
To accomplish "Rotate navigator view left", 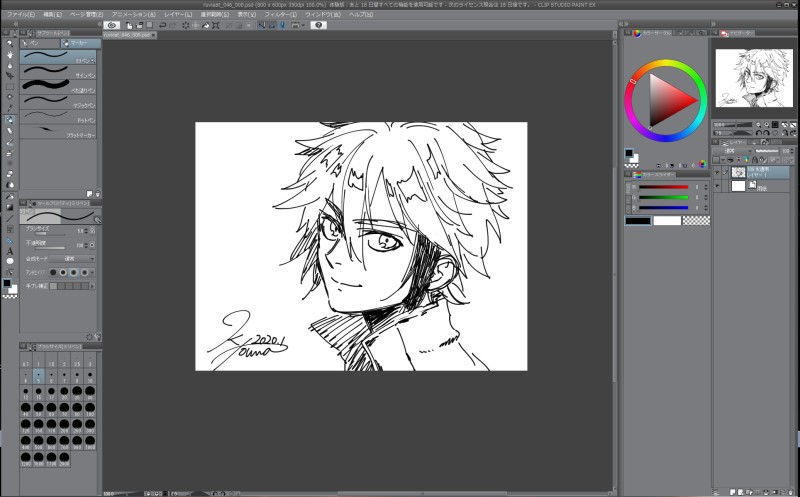I will pos(759,133).
